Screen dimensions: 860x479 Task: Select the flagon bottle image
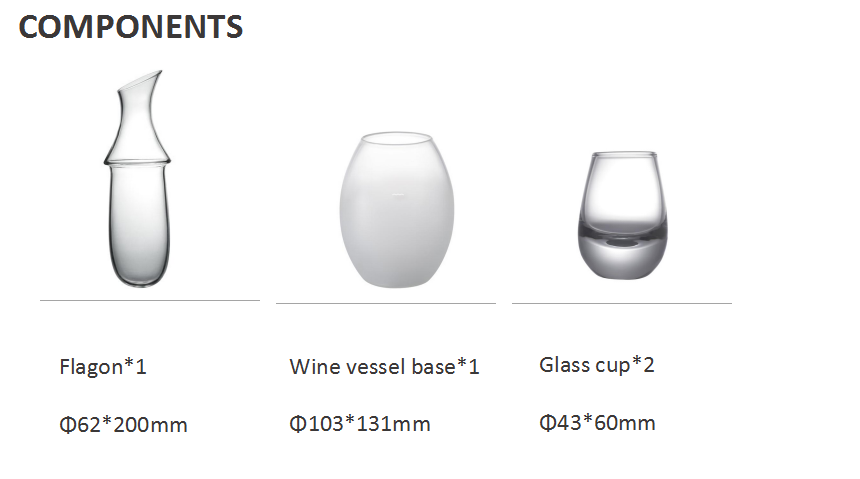click(x=138, y=178)
